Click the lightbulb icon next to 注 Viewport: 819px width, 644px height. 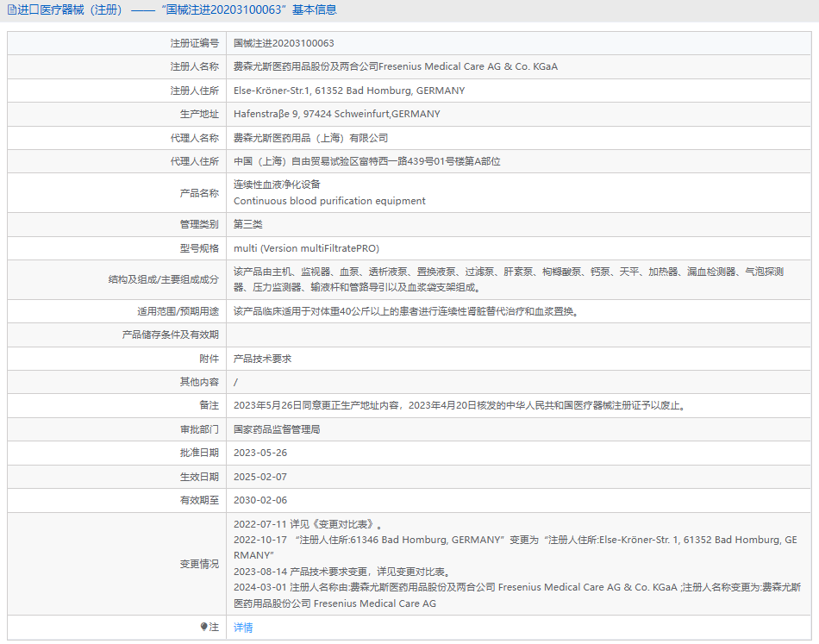pos(203,627)
